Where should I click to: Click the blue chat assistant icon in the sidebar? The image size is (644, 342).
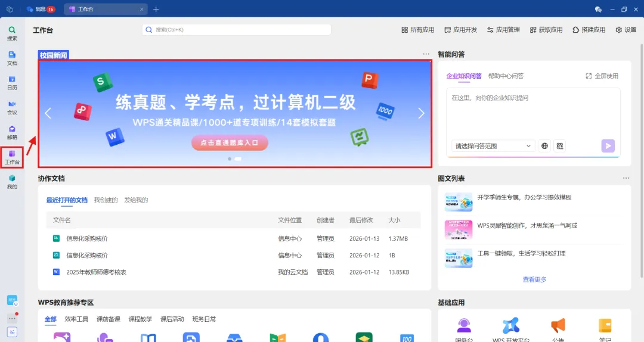(x=12, y=300)
